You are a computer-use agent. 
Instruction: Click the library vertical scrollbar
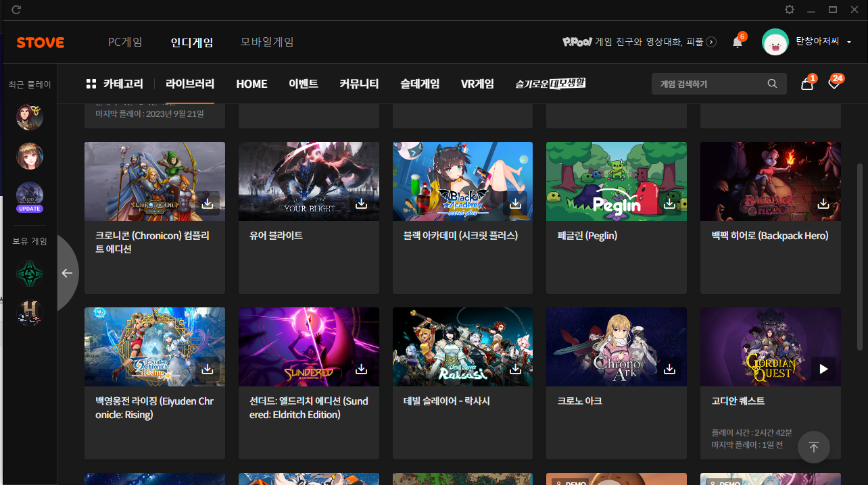(861, 257)
